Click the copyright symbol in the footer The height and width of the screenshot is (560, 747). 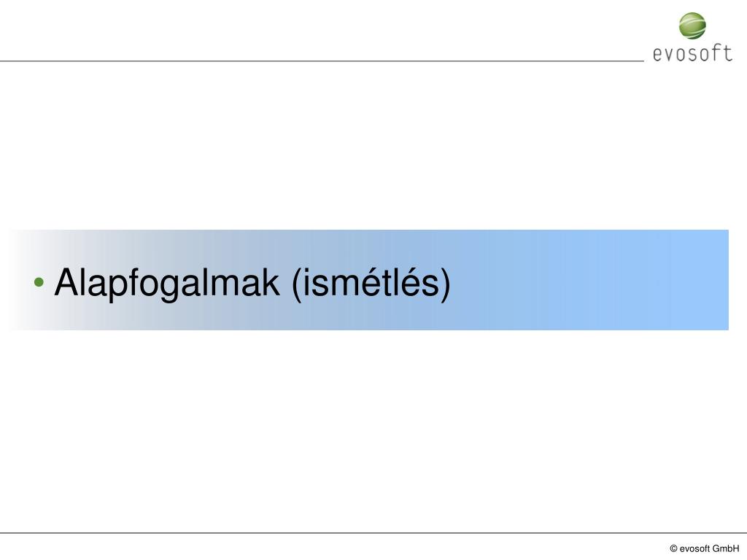[673, 548]
